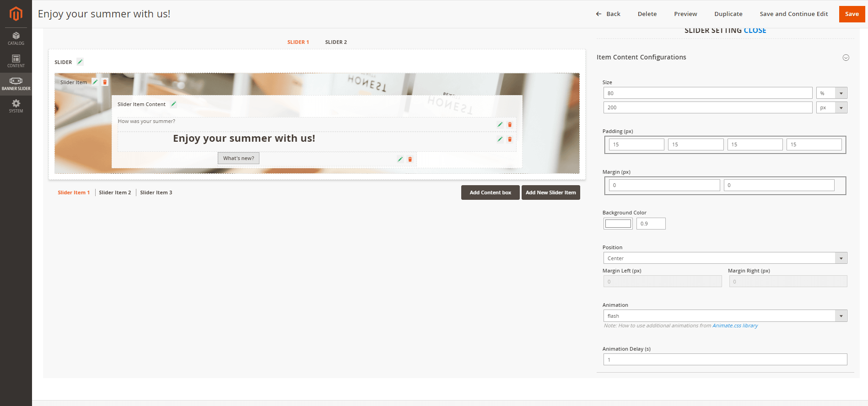Switch to the SLIDER 1 tab

(298, 42)
